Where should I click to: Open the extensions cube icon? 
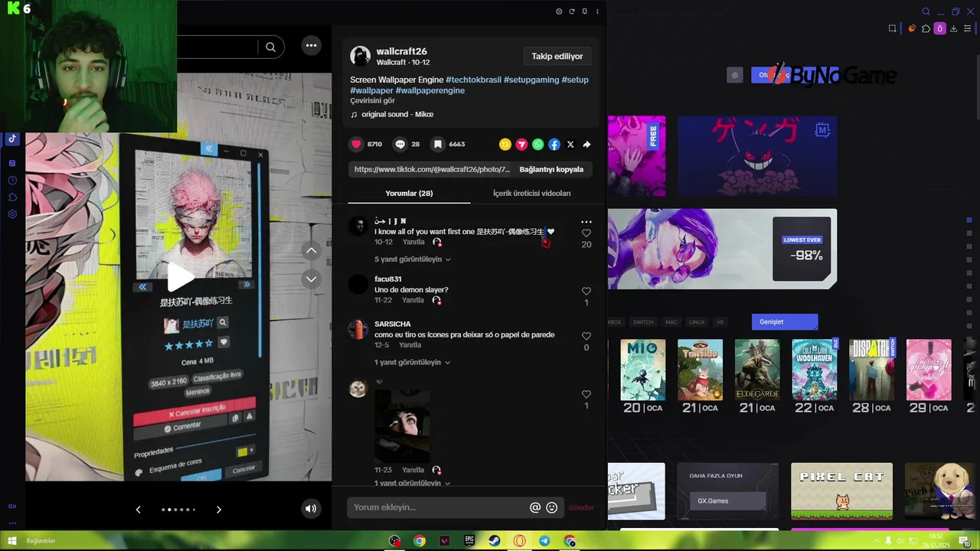tap(926, 28)
